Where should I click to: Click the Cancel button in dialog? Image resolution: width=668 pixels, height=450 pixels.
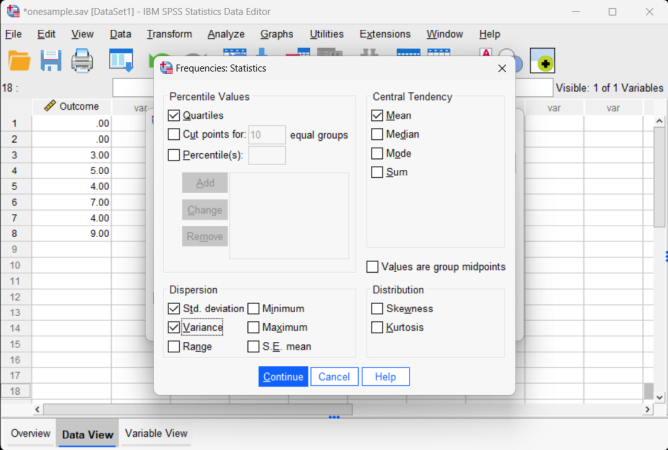(x=334, y=377)
